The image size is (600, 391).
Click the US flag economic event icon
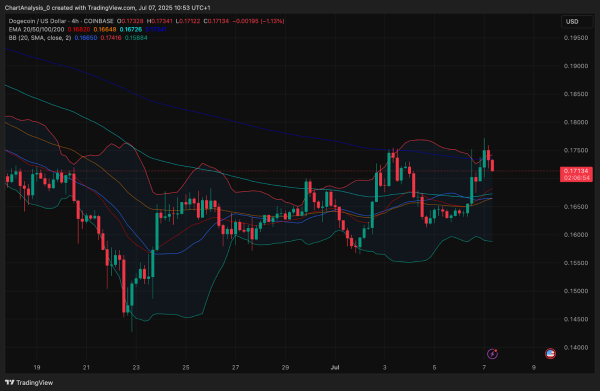pos(550,354)
